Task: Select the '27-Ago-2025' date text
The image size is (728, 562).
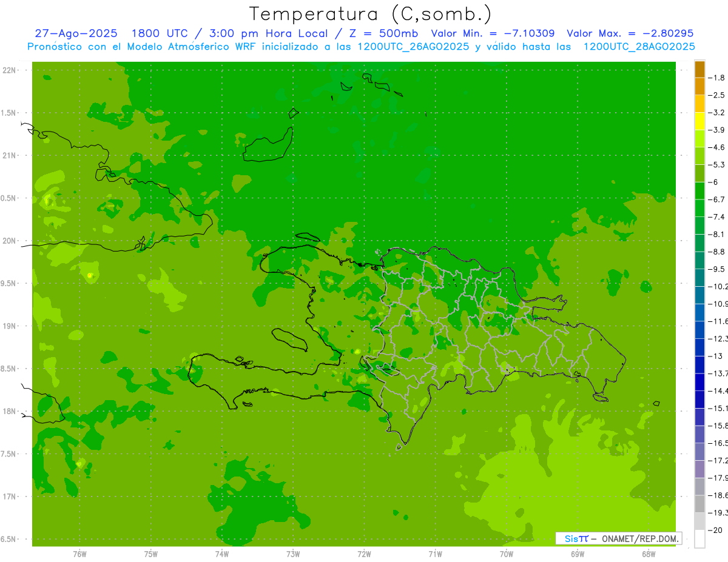Action: pos(76,33)
